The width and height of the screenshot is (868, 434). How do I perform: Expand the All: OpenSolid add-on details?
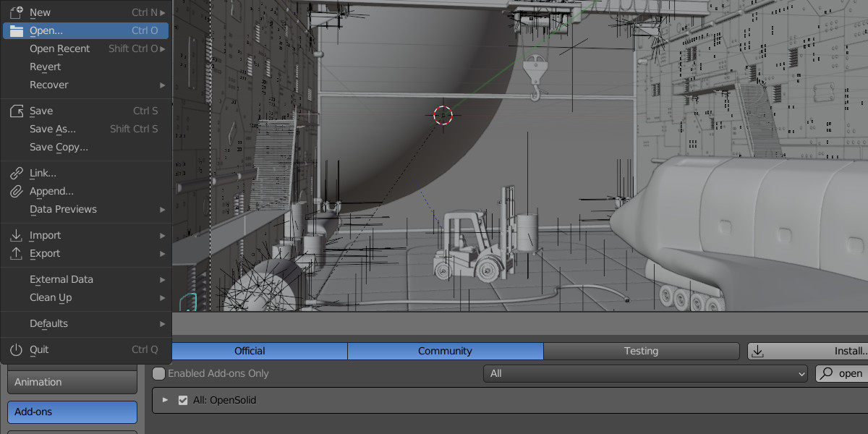165,400
